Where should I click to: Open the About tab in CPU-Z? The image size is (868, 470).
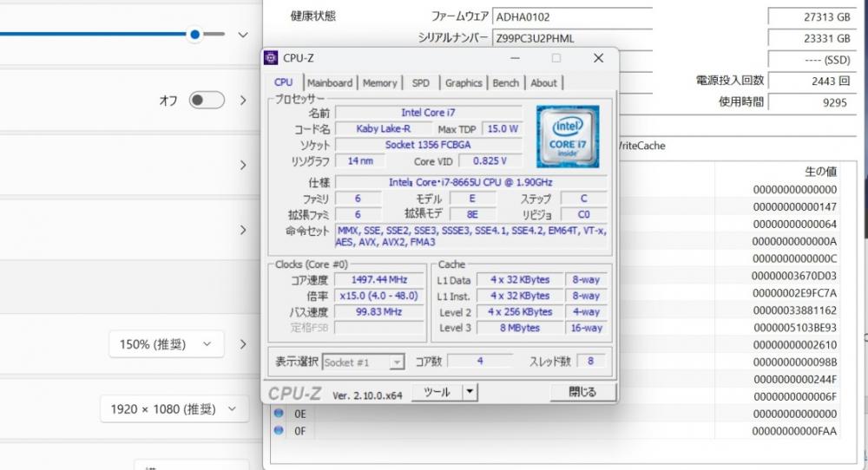coord(543,83)
